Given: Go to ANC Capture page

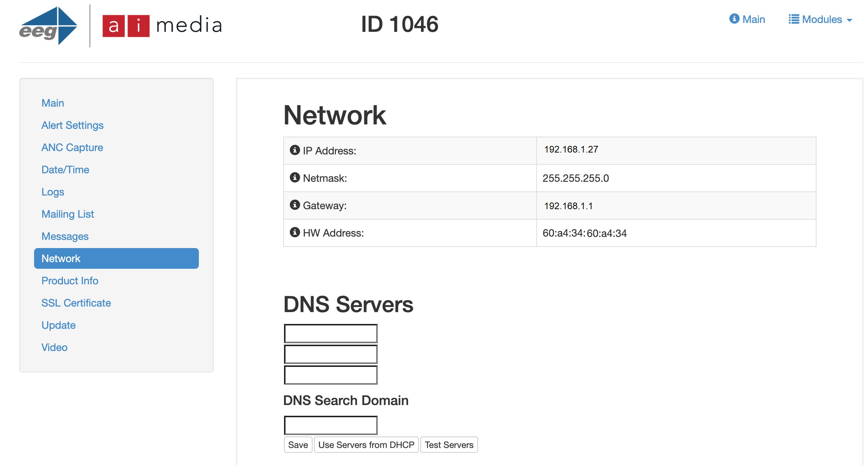Looking at the screenshot, I should (72, 147).
